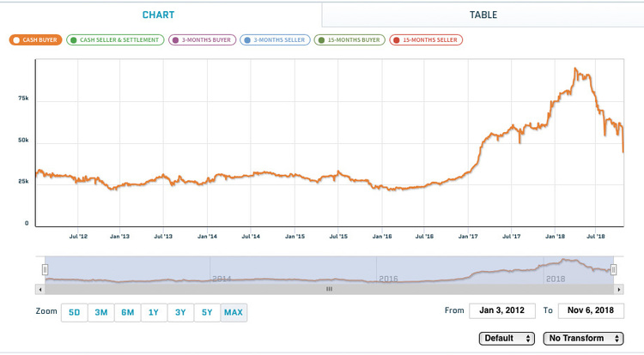Click the 2014 label in navigator
This screenshot has width=644, height=355.
point(222,279)
